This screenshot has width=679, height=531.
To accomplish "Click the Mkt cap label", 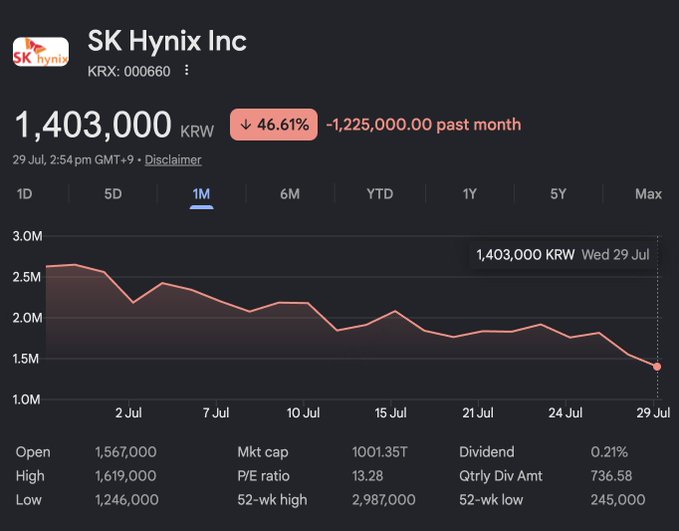I will (x=263, y=452).
